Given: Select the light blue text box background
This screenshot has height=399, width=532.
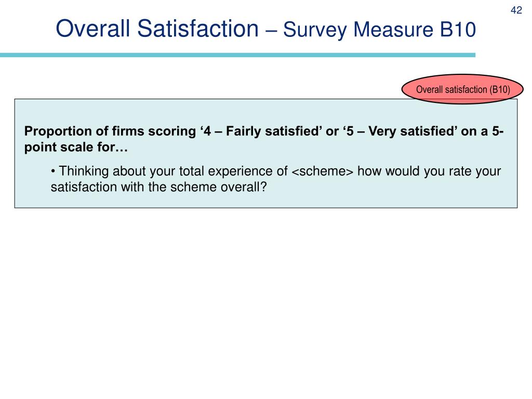Looking at the screenshot, I should [265, 153].
